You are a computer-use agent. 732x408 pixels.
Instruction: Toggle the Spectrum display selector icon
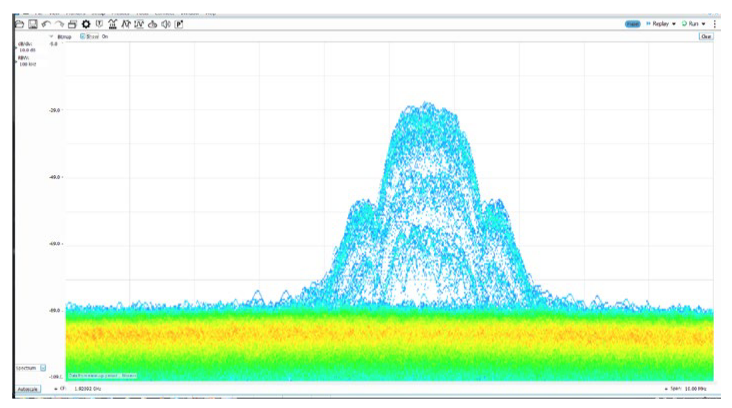[43, 368]
